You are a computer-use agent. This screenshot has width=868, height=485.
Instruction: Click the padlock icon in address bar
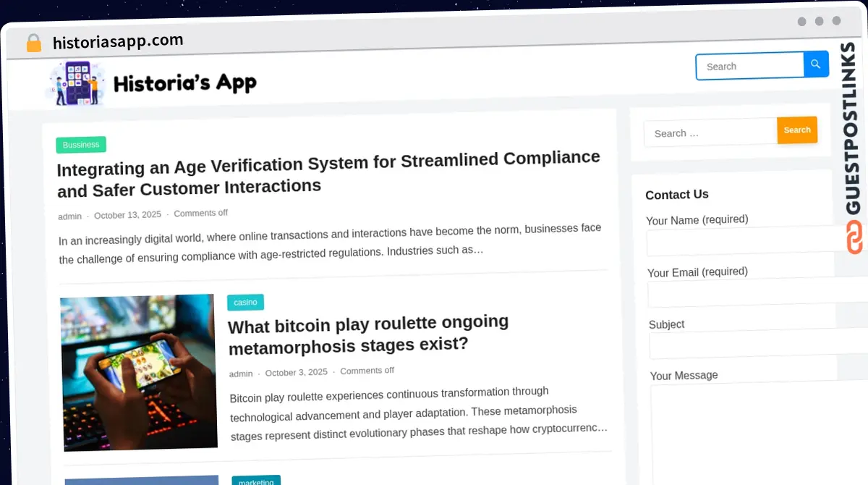coord(34,43)
